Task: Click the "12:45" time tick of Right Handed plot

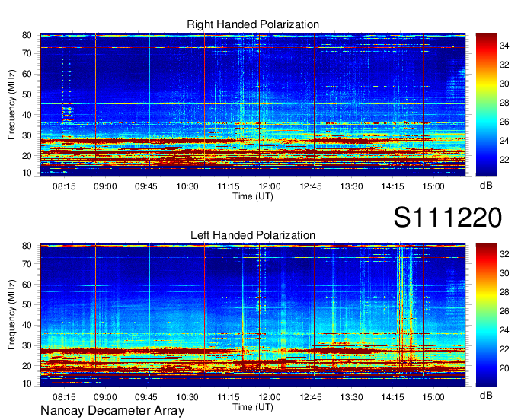Action: 311,186
